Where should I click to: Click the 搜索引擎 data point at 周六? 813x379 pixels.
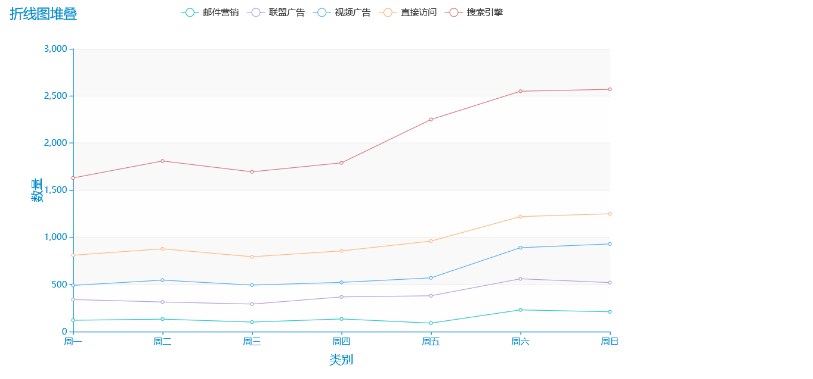point(520,91)
